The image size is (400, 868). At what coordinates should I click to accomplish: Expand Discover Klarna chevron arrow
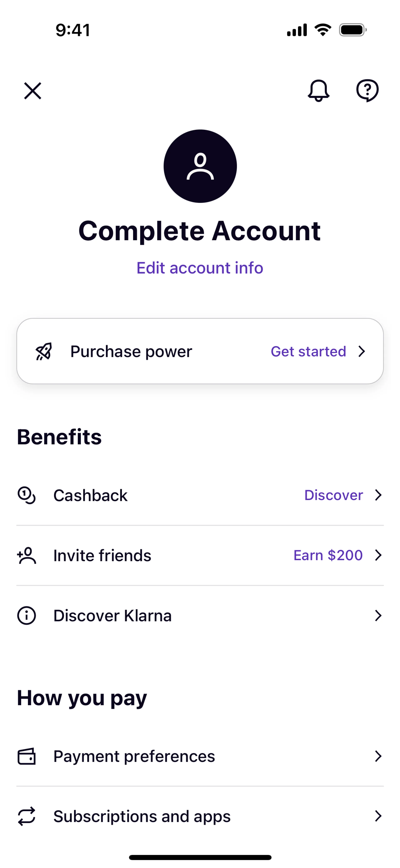[x=378, y=616]
